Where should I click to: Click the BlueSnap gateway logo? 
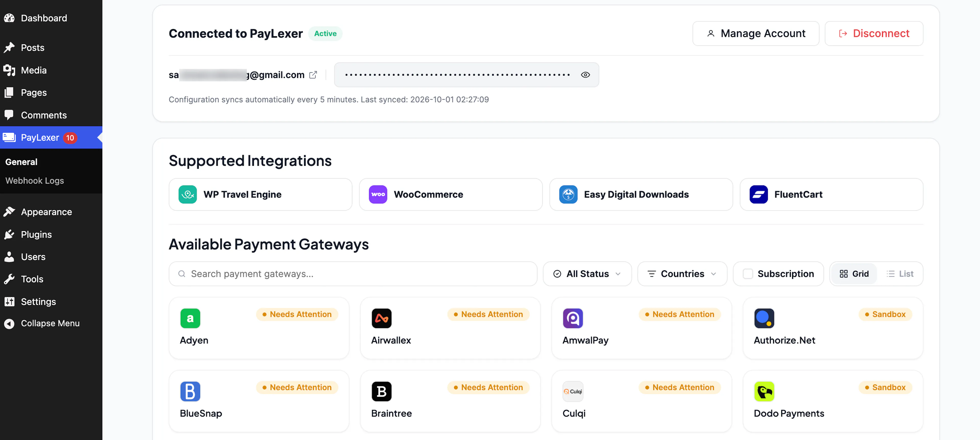(190, 391)
